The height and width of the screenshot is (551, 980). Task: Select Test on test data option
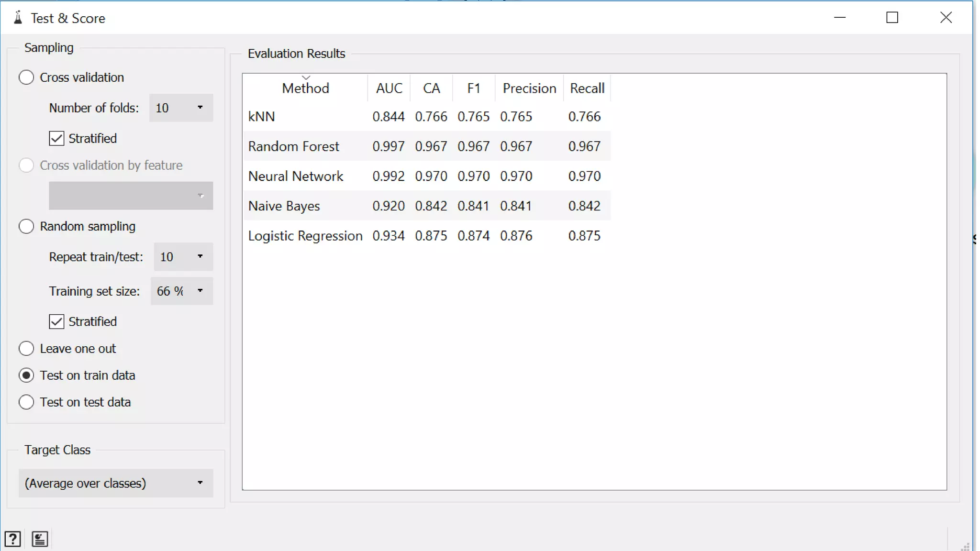point(26,402)
